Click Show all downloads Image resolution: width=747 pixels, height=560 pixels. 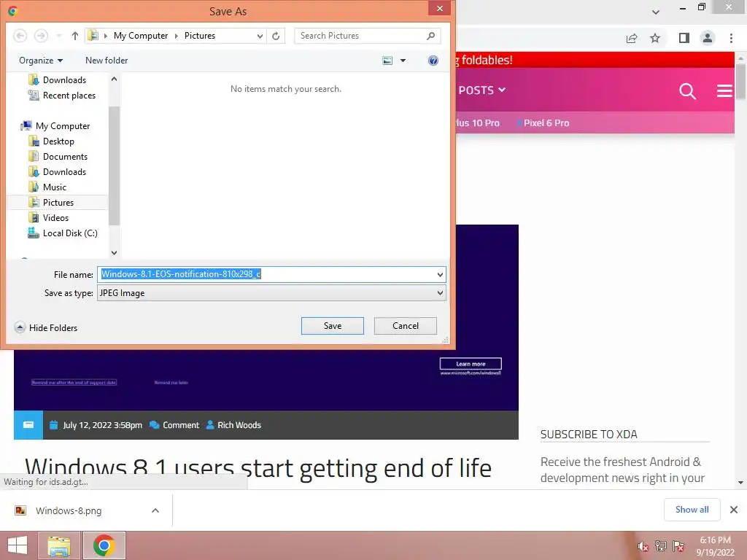[692, 510]
